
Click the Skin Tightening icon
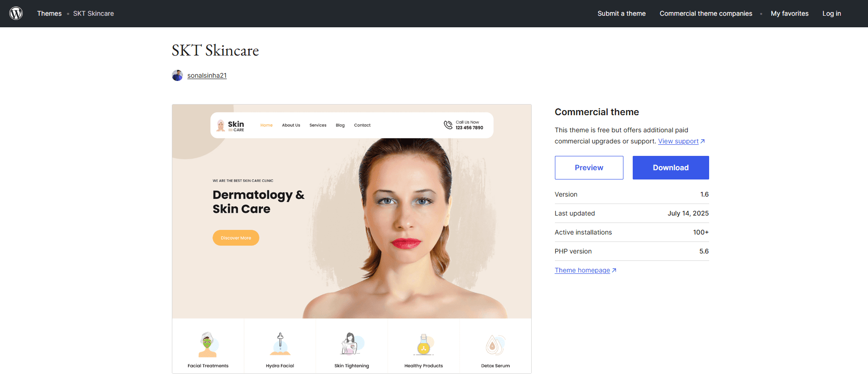coord(352,344)
